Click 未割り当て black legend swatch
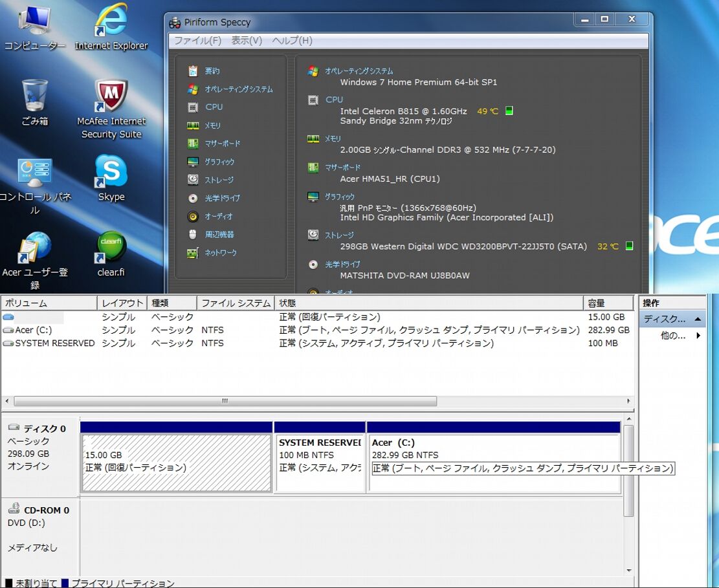This screenshot has width=719, height=588. pos(8,583)
